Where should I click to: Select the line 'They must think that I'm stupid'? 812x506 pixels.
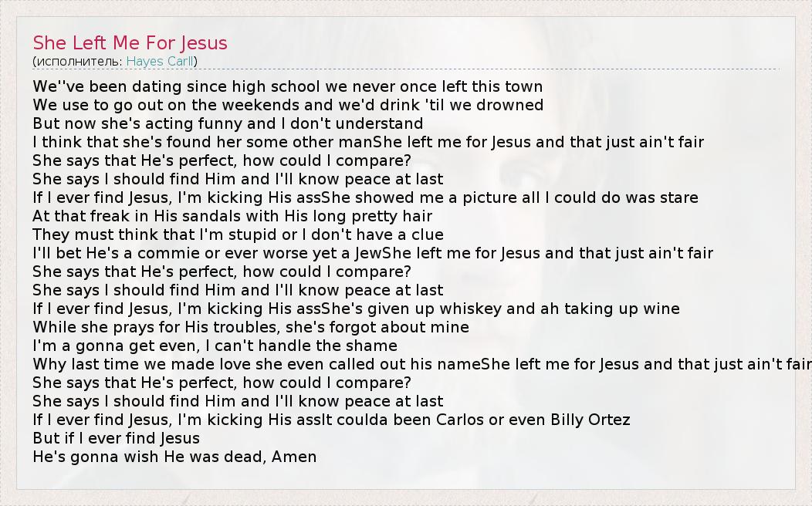click(x=238, y=234)
